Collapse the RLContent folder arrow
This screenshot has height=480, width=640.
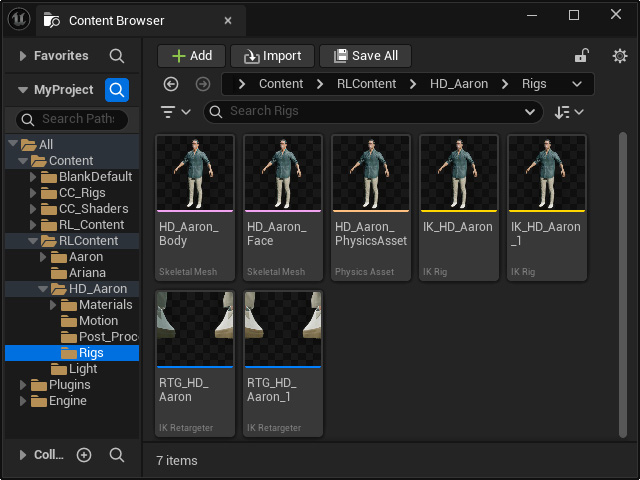[x=33, y=241]
